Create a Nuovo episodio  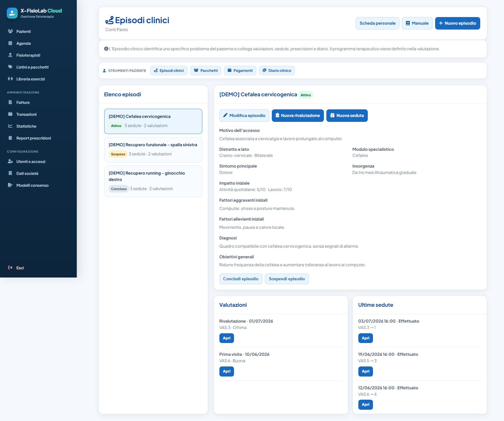tap(457, 23)
